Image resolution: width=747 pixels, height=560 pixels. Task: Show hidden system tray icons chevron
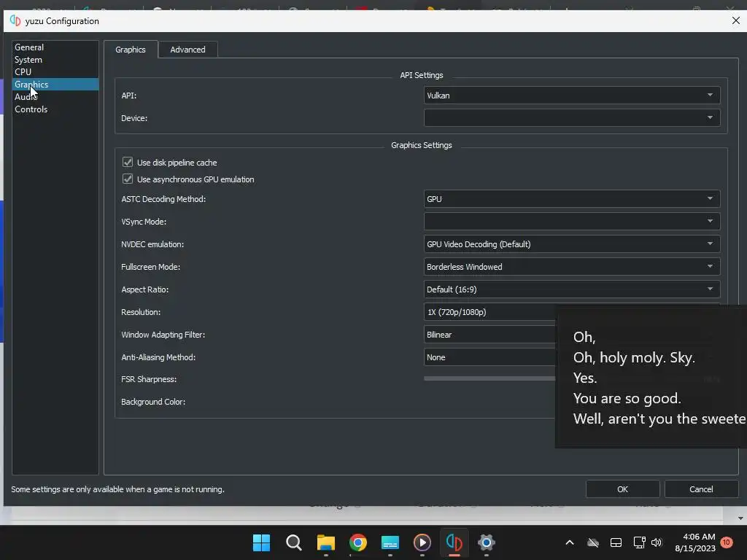pos(569,542)
